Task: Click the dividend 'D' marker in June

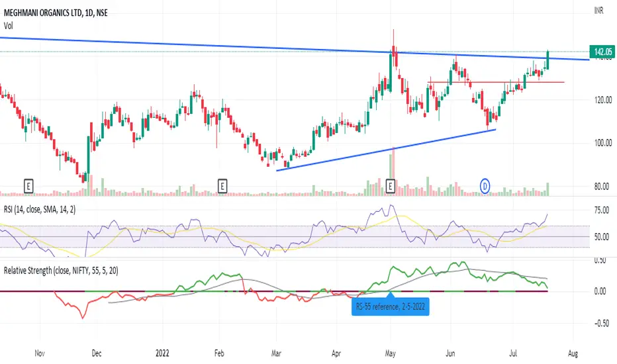Action: (485, 186)
